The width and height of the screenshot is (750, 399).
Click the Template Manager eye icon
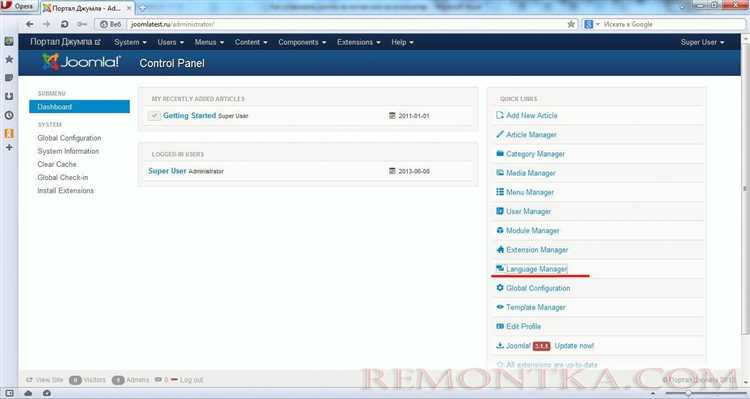click(x=500, y=307)
